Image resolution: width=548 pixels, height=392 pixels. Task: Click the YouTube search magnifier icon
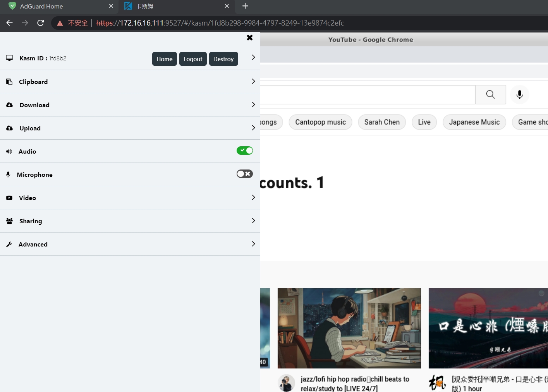pos(490,94)
